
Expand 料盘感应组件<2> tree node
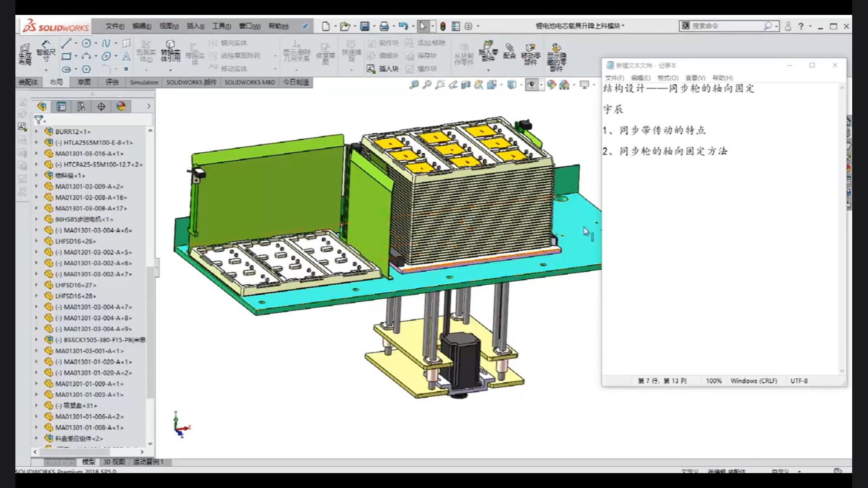(x=37, y=438)
